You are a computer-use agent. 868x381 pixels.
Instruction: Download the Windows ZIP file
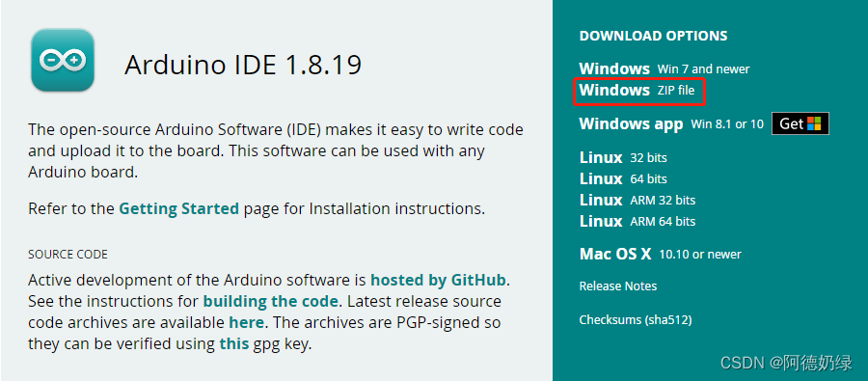coord(637,90)
